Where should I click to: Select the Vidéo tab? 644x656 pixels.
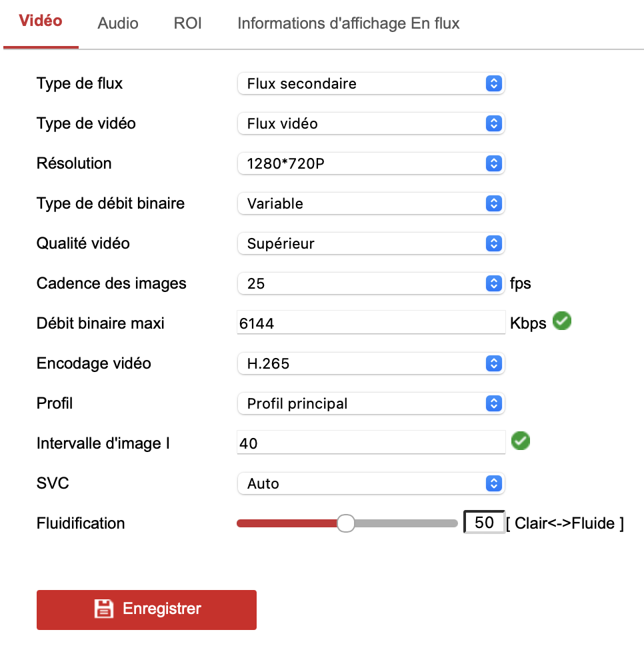(41, 21)
